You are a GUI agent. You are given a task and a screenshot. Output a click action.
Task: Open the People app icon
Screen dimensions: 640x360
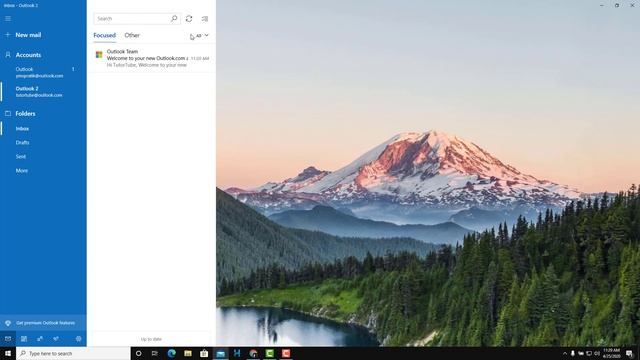(40, 339)
